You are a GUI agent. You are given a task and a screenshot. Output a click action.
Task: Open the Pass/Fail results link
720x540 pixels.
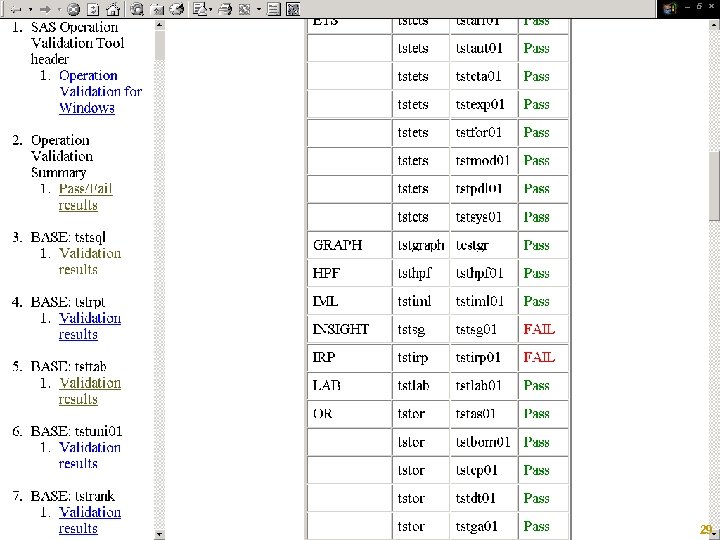pyautogui.click(x=85, y=197)
